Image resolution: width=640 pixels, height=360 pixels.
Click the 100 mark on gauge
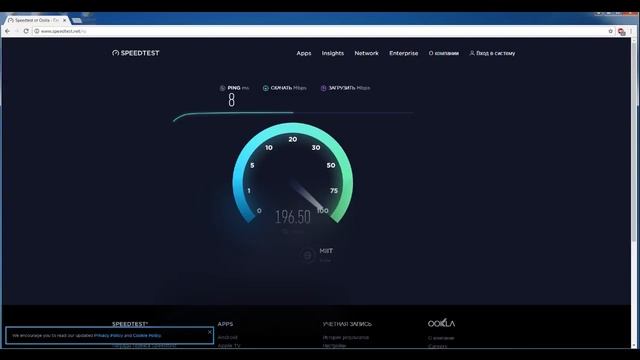323,210
